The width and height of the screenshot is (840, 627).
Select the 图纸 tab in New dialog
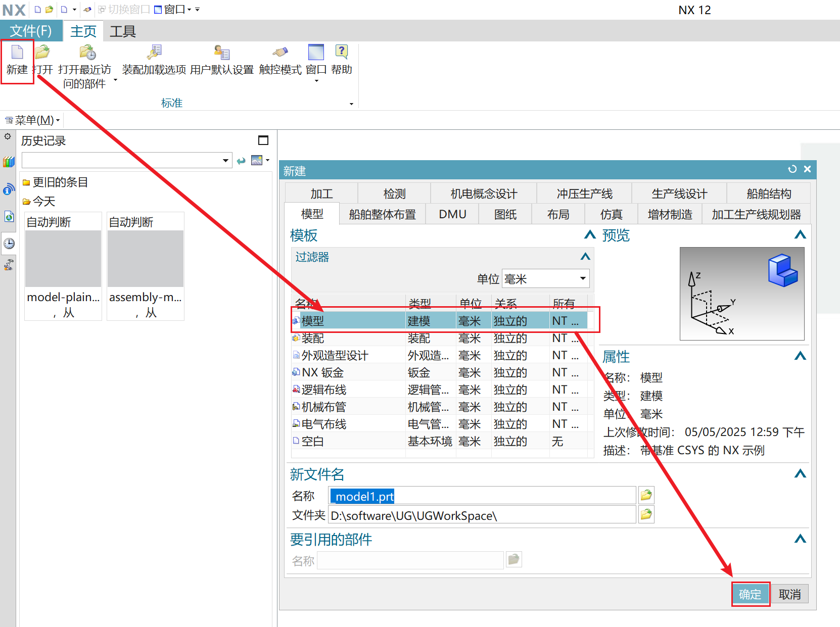point(505,214)
